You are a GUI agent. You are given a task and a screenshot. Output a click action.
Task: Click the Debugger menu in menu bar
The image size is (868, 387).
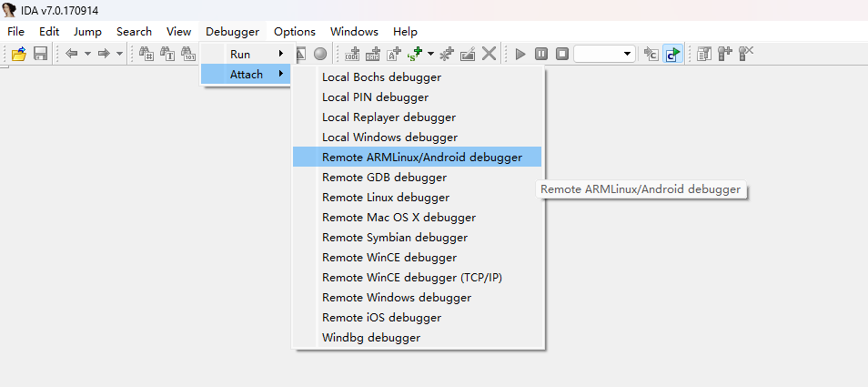click(233, 32)
